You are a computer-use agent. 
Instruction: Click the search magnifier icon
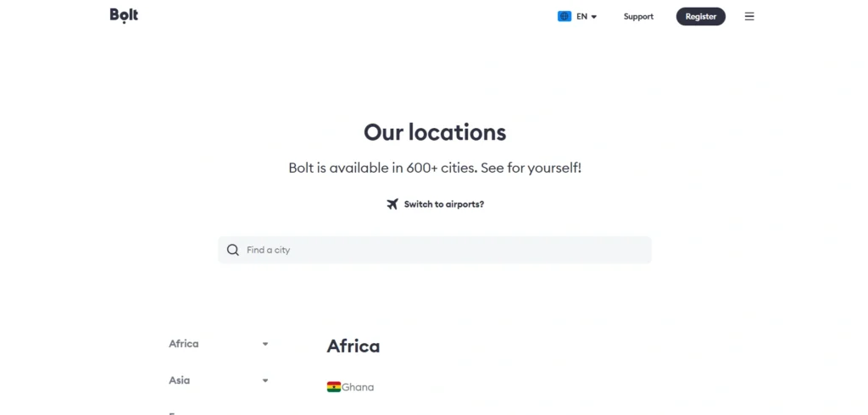coord(233,250)
